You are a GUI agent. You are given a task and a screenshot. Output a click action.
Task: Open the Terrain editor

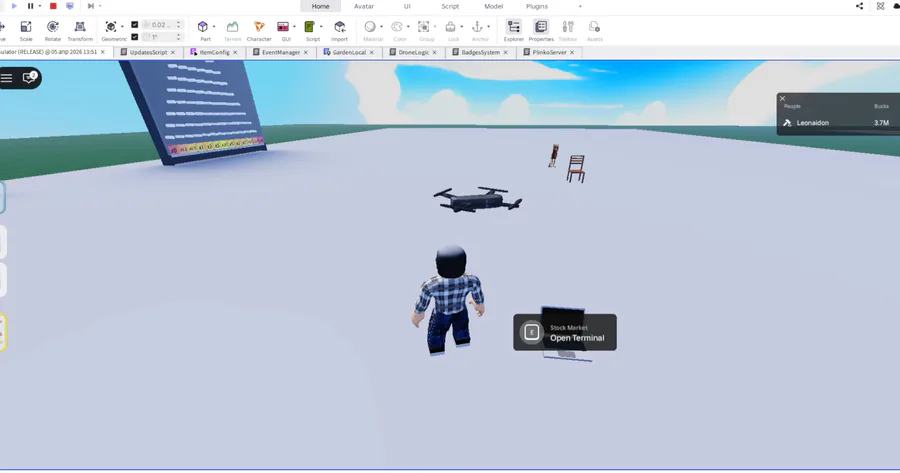[232, 30]
